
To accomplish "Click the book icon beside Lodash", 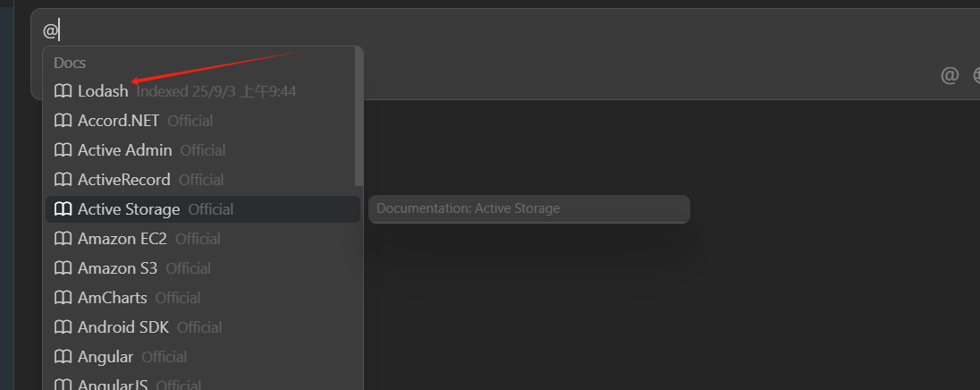I will tap(63, 91).
